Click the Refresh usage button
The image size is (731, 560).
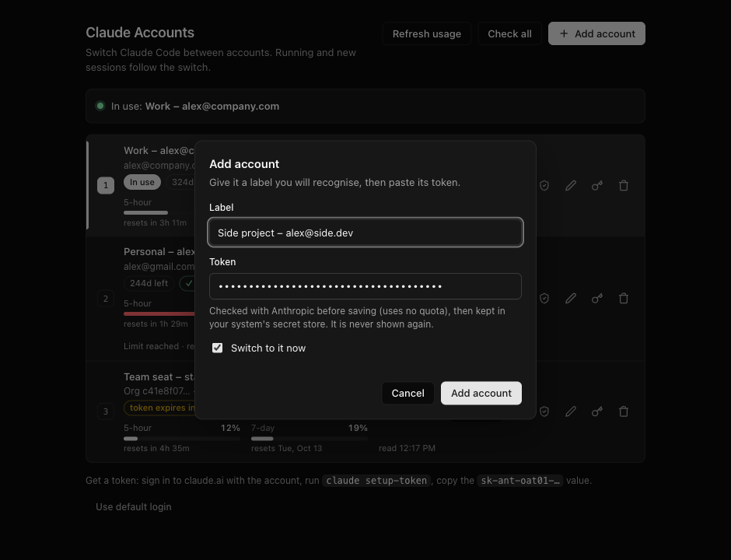(427, 33)
